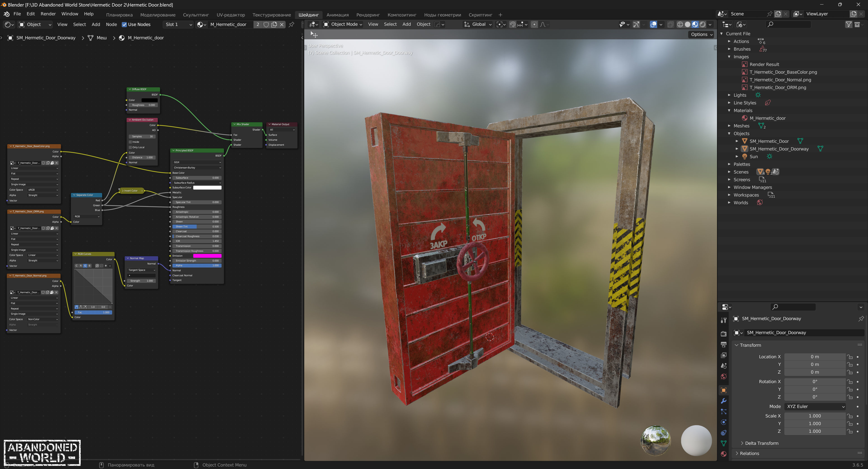
Task: Toggle Only Local checkbox in Ambient Occlusion
Action: pyautogui.click(x=130, y=147)
